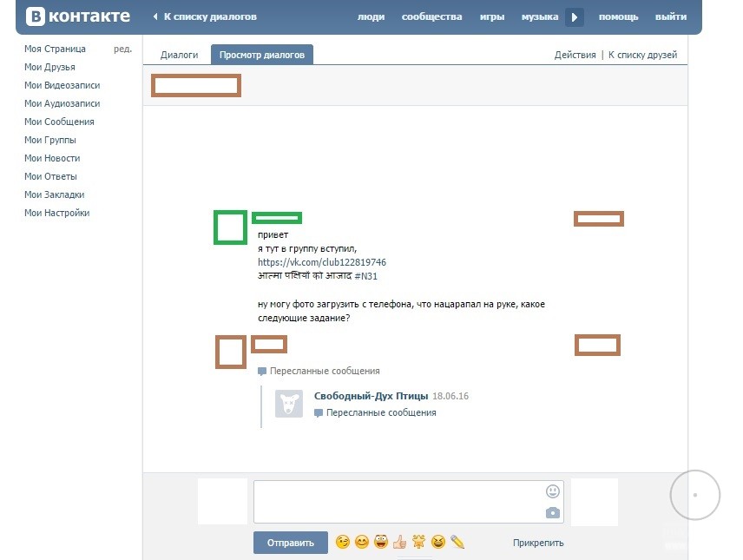Insert the grinning emoji with open mouth
The width and height of the screenshot is (743, 560).
pos(381,541)
